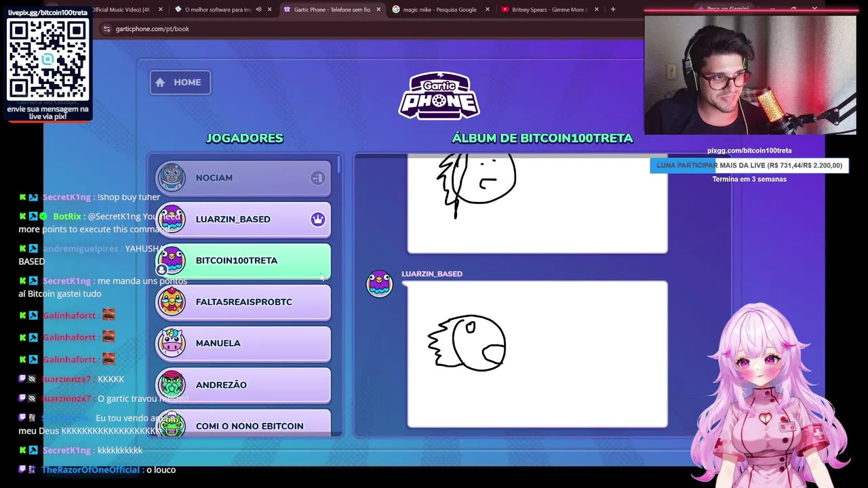Screen dimensions: 868x488
Task: Go back with the HOME button label
Action: coord(187,83)
